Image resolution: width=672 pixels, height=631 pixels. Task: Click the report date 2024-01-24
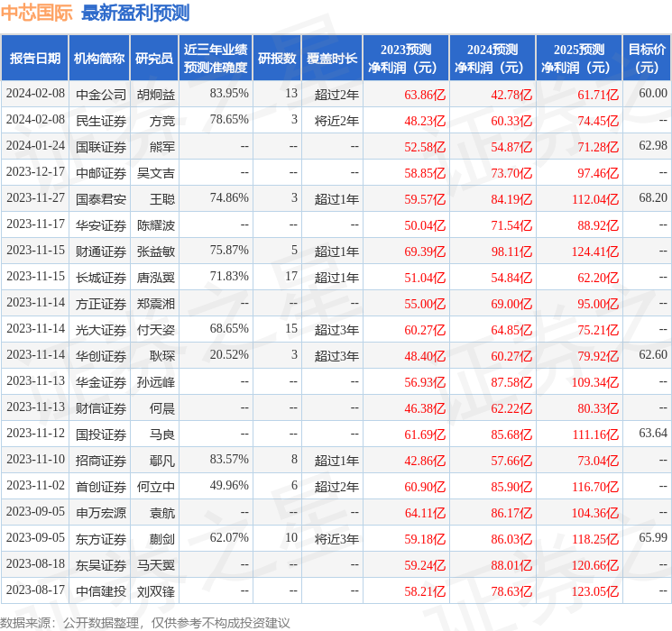tap(35, 145)
